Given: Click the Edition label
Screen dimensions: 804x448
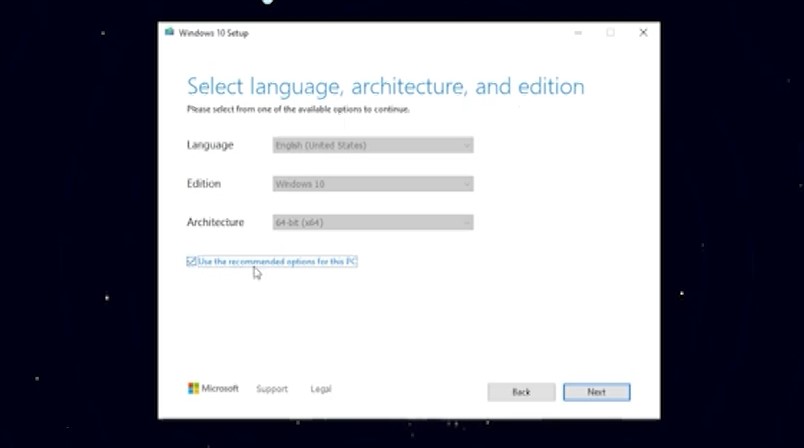Looking at the screenshot, I should (x=204, y=184).
